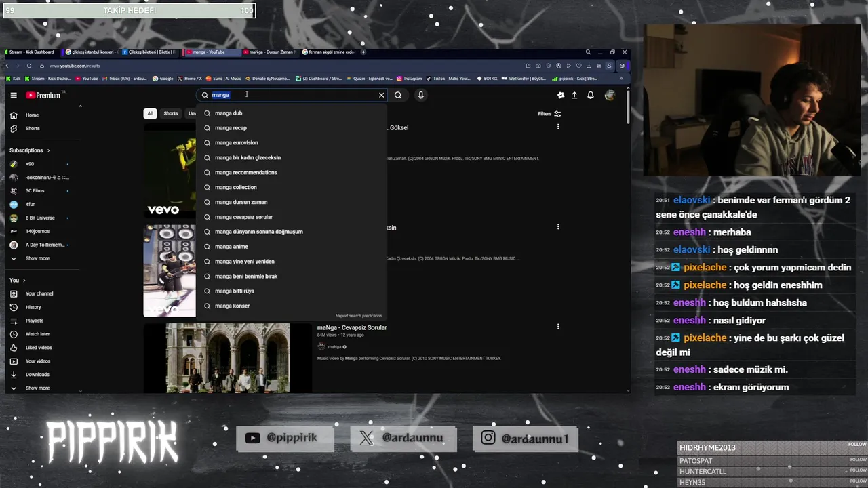Click the upload arrow icon
868x488 pixels.
(574, 96)
